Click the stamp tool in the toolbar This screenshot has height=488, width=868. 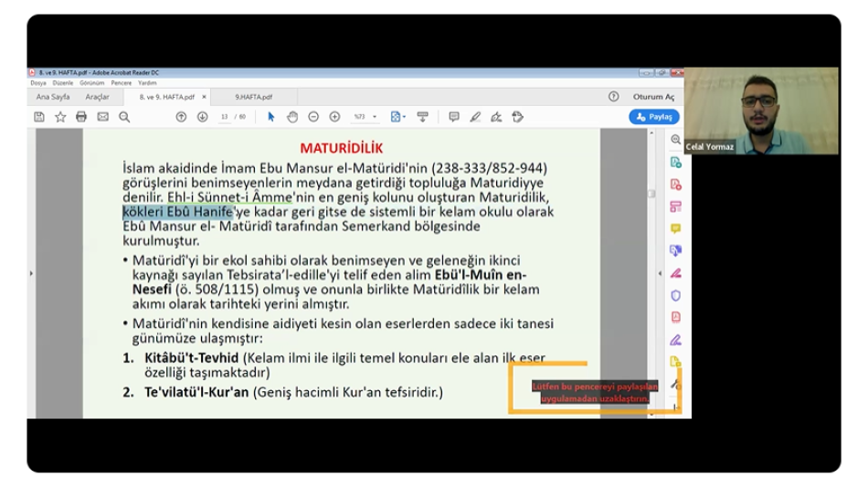click(x=517, y=117)
